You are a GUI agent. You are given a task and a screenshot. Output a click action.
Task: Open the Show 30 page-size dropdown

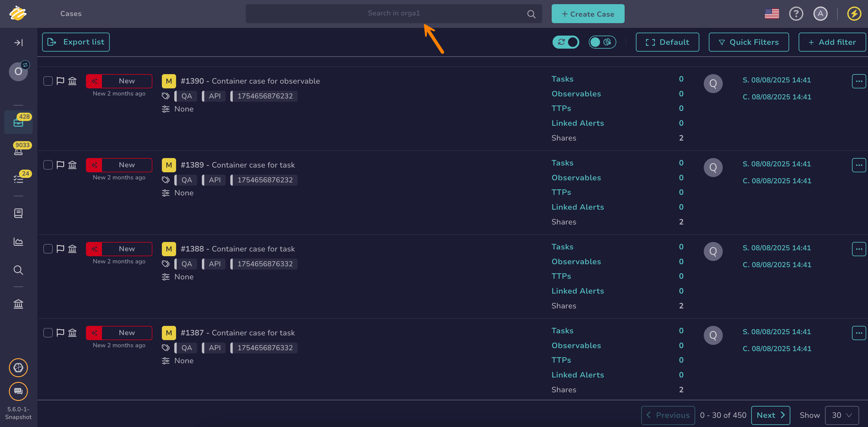841,415
